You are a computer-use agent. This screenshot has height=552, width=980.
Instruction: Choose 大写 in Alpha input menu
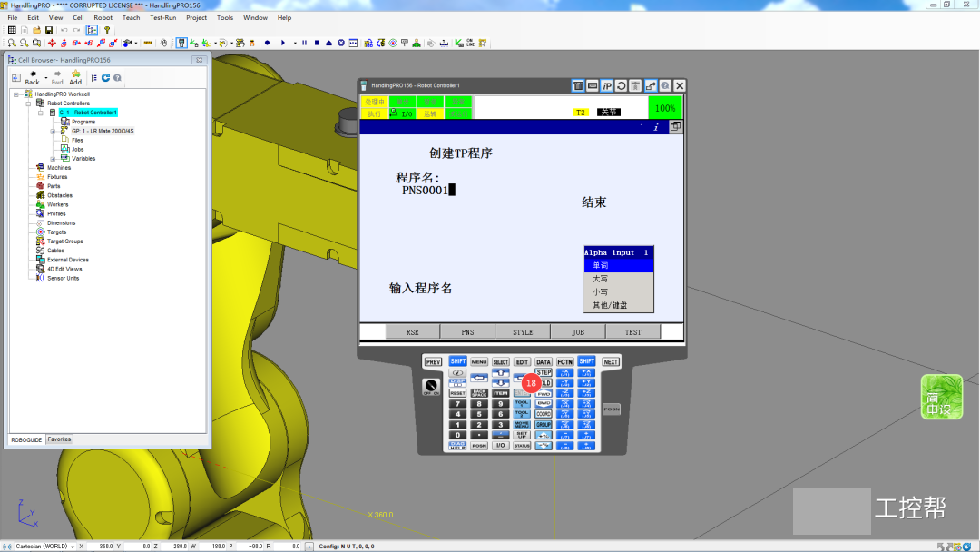[619, 279]
